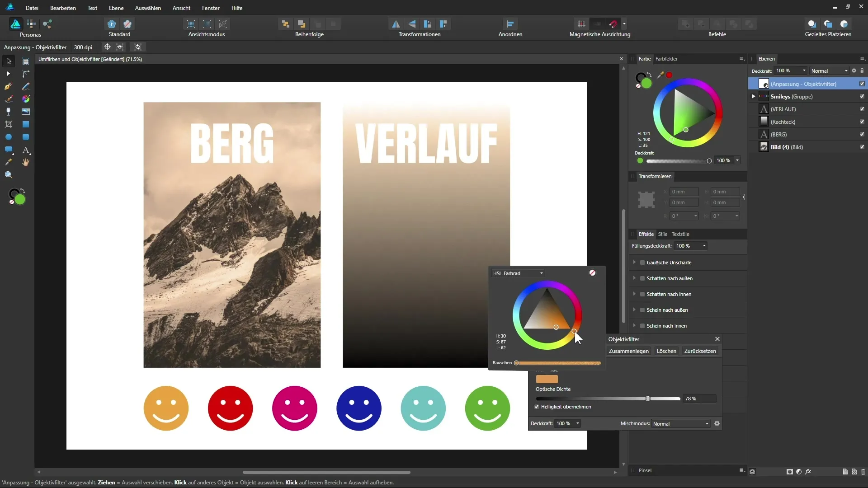Select the Rectangle tool
Image resolution: width=868 pixels, height=488 pixels.
click(x=26, y=124)
